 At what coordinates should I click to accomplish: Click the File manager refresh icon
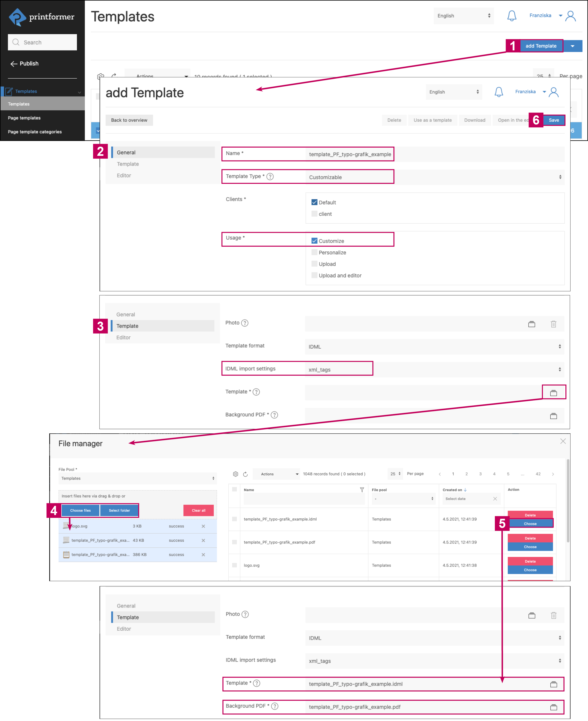click(245, 474)
